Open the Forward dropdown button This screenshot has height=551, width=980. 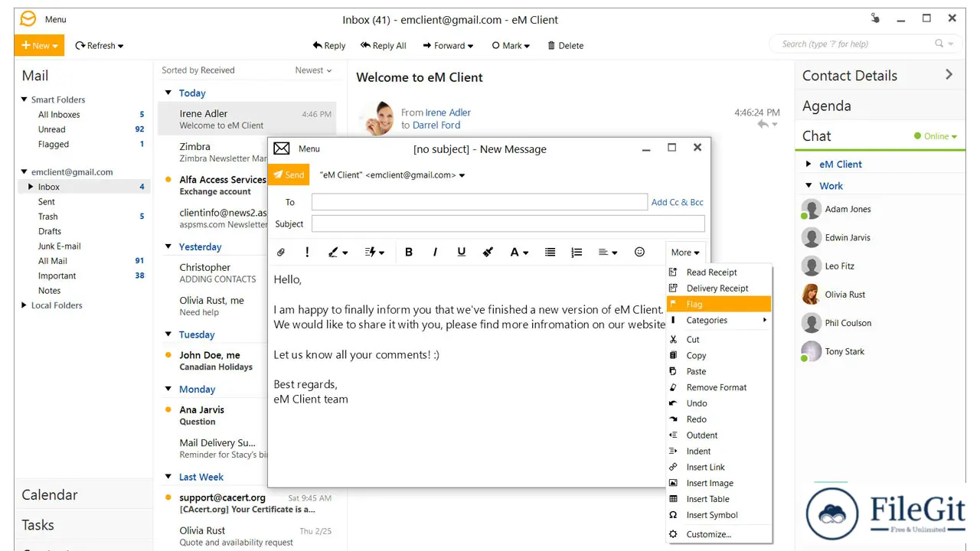point(449,46)
